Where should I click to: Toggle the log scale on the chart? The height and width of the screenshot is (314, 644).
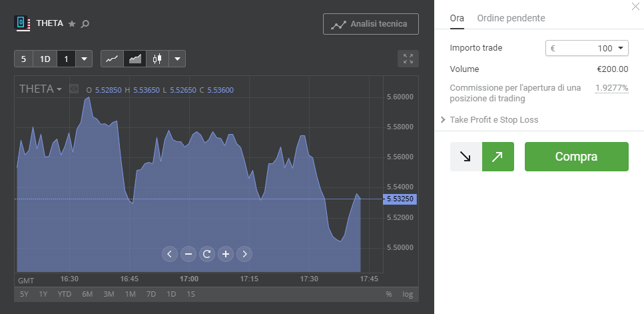[x=408, y=294]
